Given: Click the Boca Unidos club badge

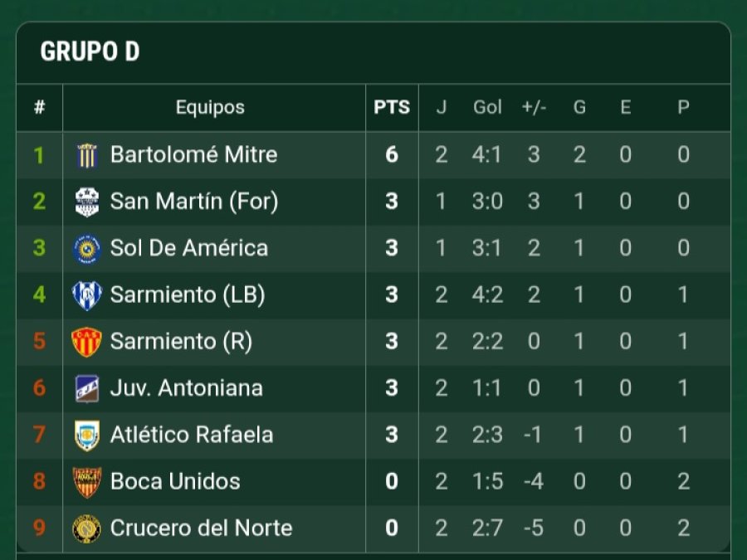Looking at the screenshot, I should coord(87,481).
